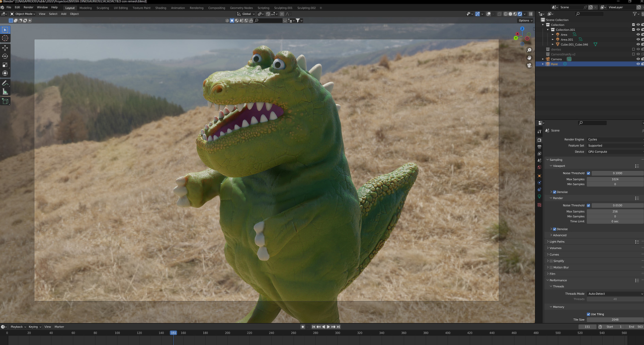Expand the Film panel
The width and height of the screenshot is (644, 345).
coord(552,273)
